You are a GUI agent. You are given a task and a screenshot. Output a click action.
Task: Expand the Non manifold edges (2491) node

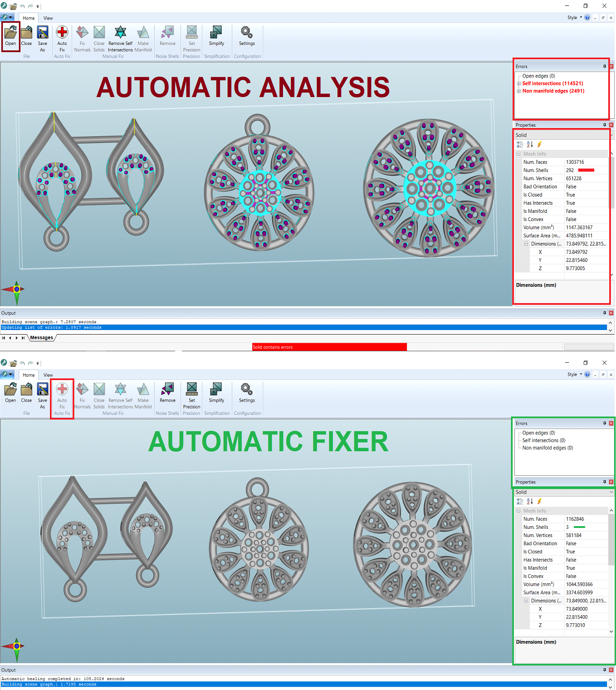tap(519, 91)
